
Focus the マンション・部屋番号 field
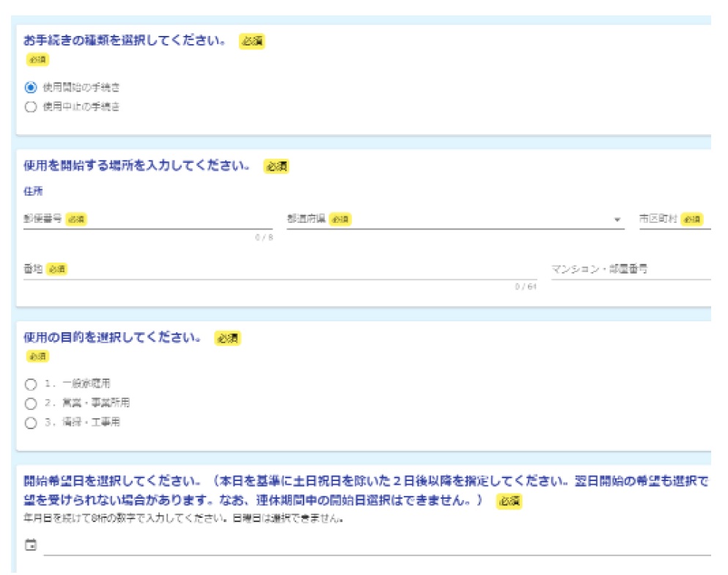(630, 270)
